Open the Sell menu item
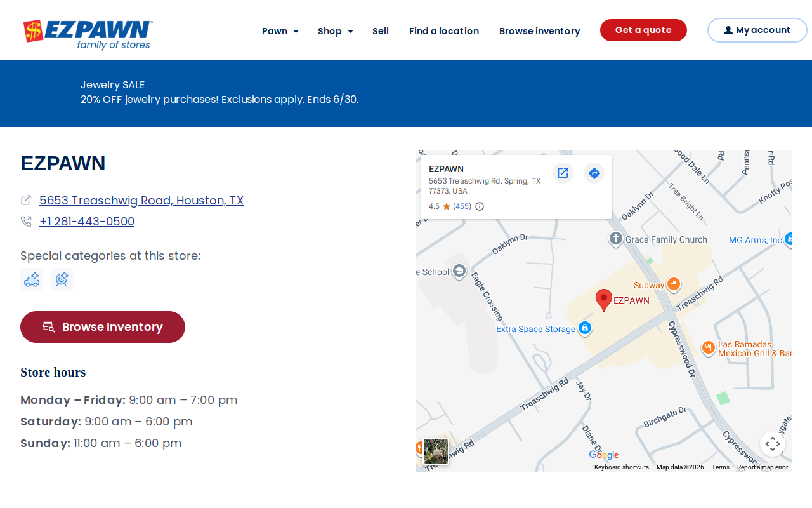Screen dimensions: 812x508 point(381,31)
